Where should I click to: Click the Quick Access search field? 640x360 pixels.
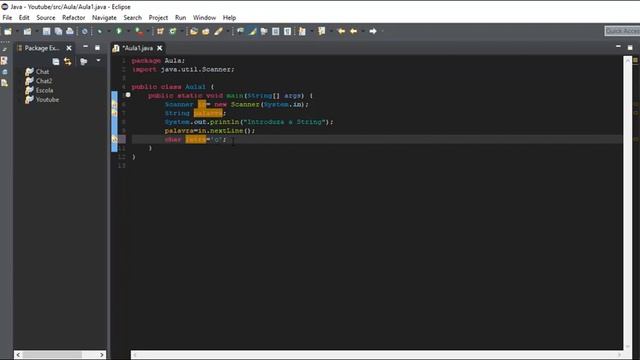[622, 31]
